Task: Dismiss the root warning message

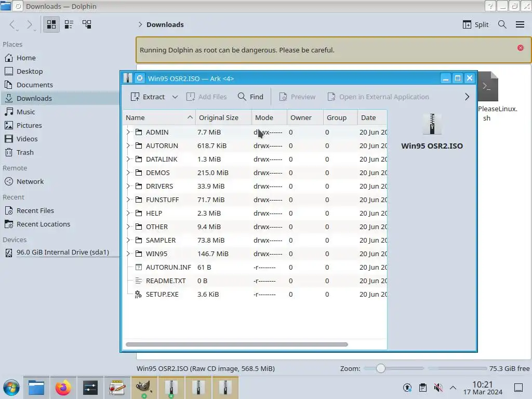Action: 521,48
